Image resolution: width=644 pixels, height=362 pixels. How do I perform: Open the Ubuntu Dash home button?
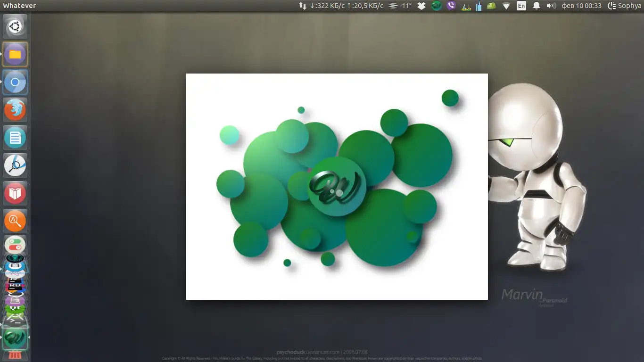click(15, 26)
